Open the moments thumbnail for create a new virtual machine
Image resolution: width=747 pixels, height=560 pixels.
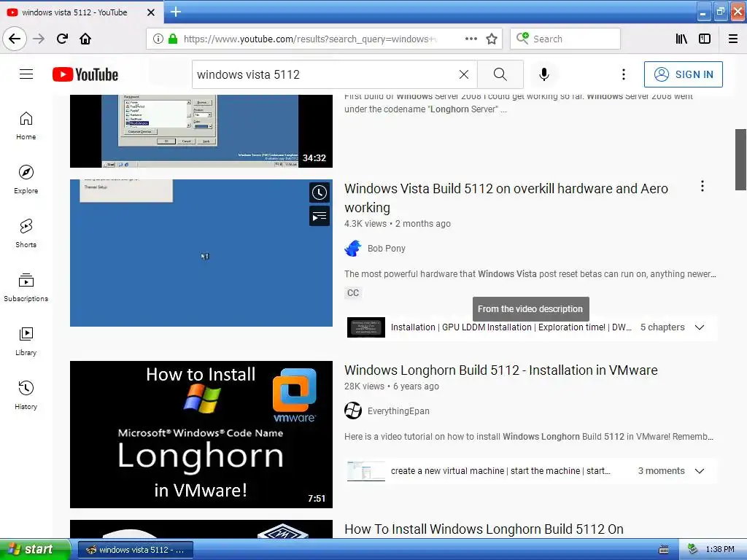366,471
